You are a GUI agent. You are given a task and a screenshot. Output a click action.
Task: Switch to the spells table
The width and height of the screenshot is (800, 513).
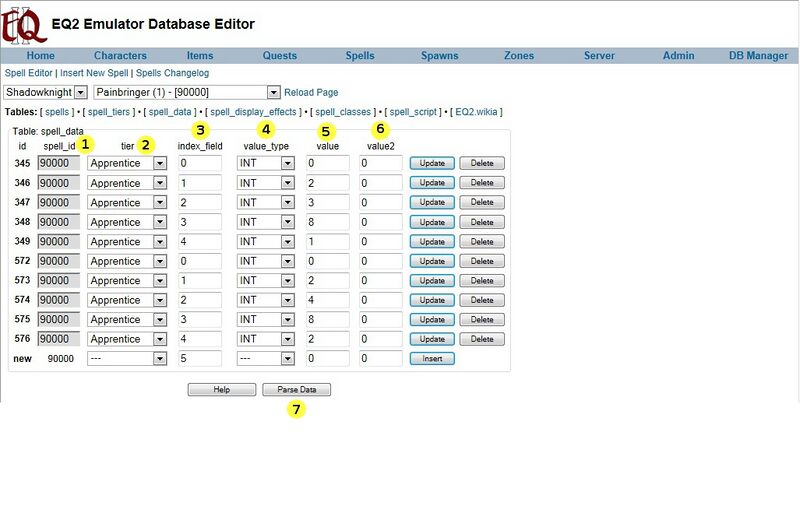coord(57,112)
